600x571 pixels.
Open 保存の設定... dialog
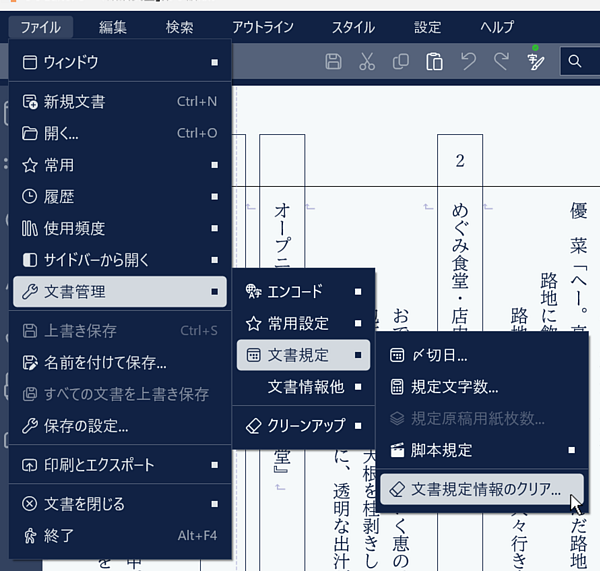tap(120, 426)
